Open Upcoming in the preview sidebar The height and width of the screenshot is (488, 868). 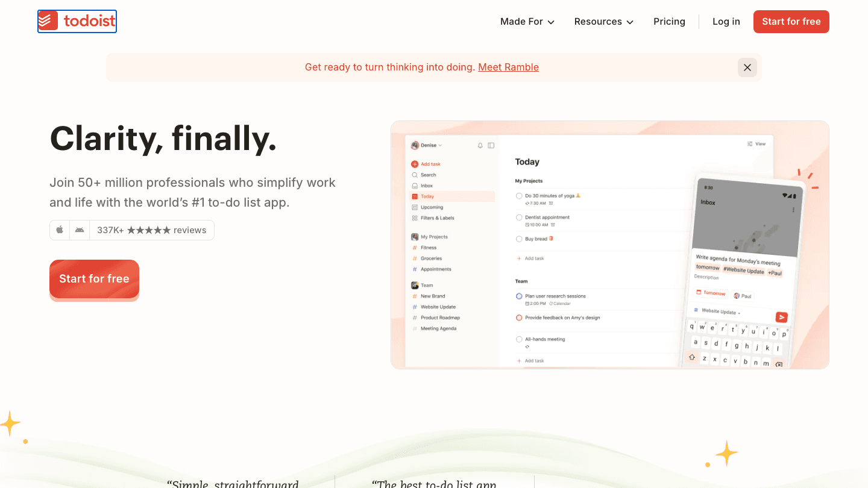tap(427, 207)
